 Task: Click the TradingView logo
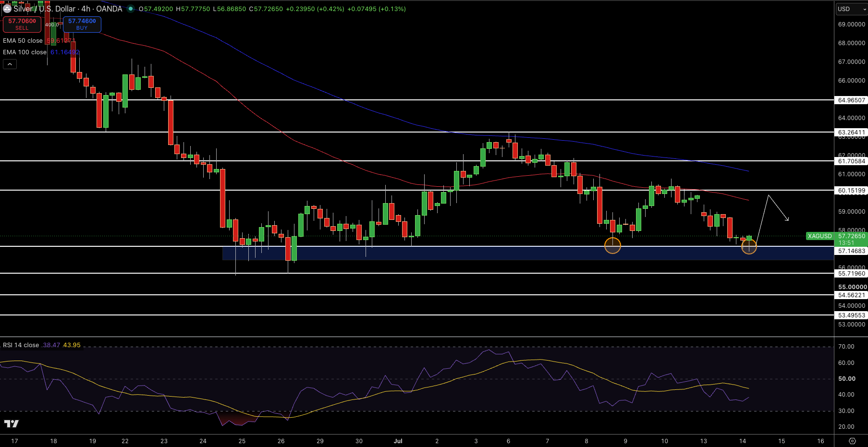(11, 423)
